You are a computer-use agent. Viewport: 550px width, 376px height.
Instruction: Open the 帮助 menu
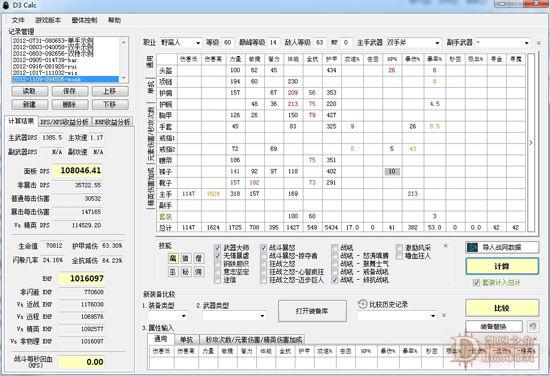(x=114, y=20)
